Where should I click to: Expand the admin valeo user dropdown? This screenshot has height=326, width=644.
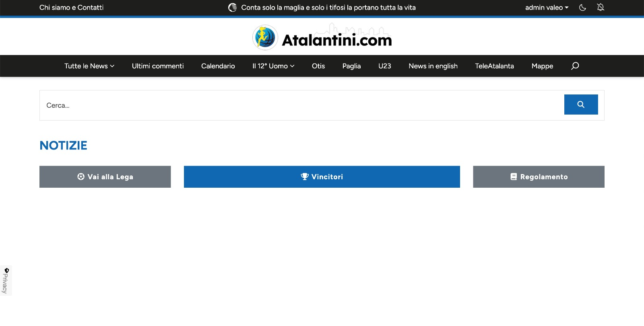[547, 8]
